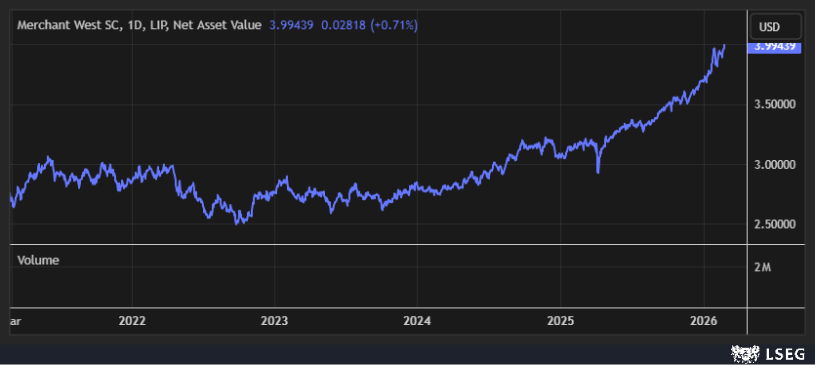Click the sharp April 2025 dip on the line

coord(598,171)
